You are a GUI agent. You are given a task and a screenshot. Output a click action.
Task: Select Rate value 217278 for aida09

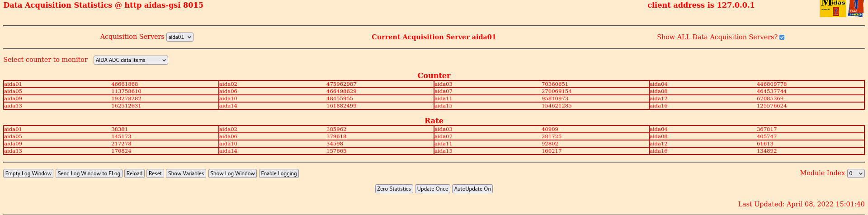click(121, 144)
